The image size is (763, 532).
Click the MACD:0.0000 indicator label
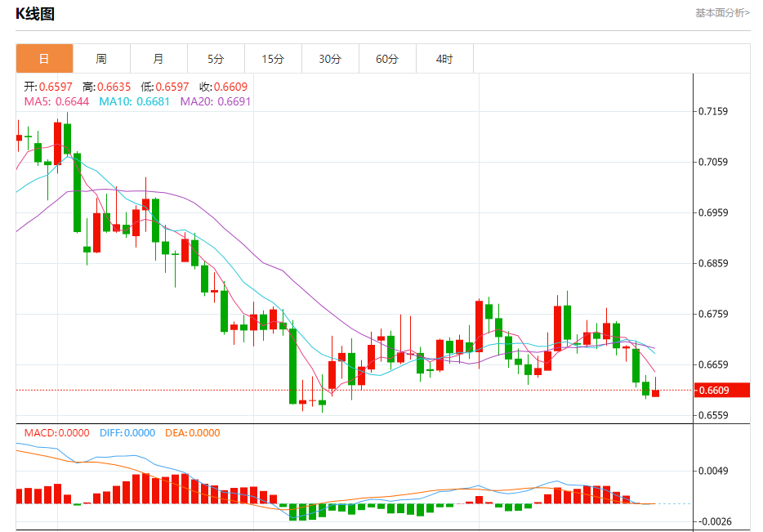[57, 432]
